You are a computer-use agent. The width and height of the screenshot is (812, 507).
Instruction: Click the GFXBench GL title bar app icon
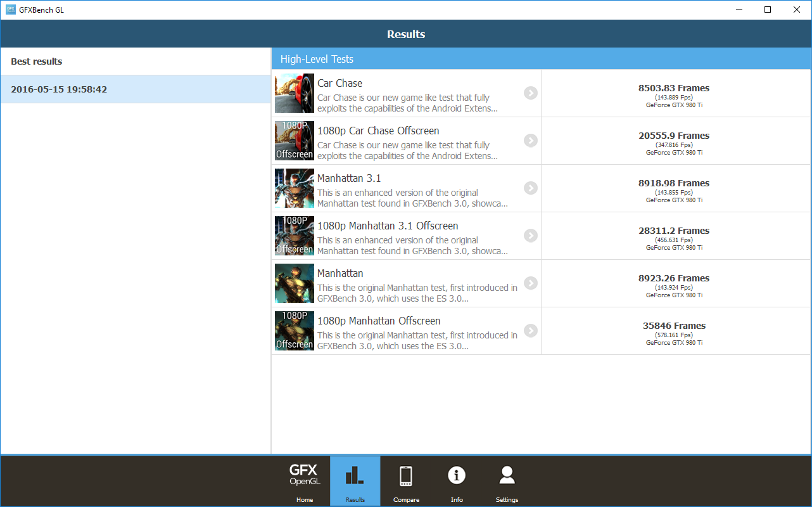11,10
